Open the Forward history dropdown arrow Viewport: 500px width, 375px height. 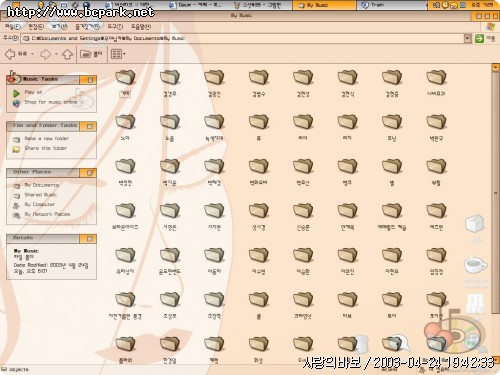click(x=56, y=54)
